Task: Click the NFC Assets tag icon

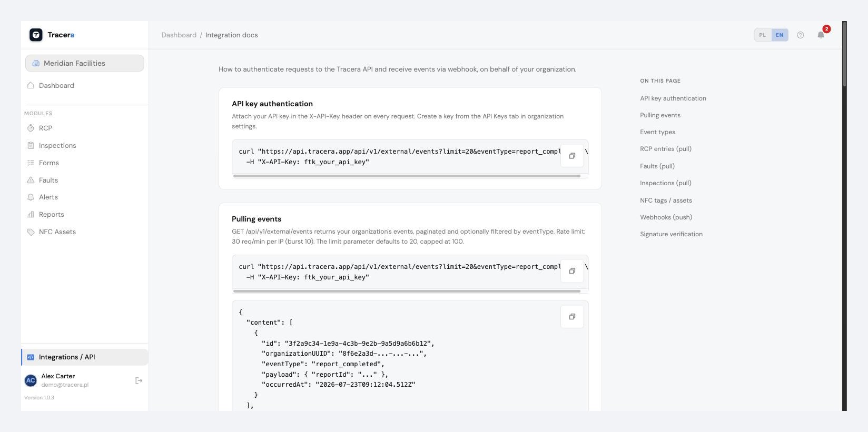Action: point(31,232)
